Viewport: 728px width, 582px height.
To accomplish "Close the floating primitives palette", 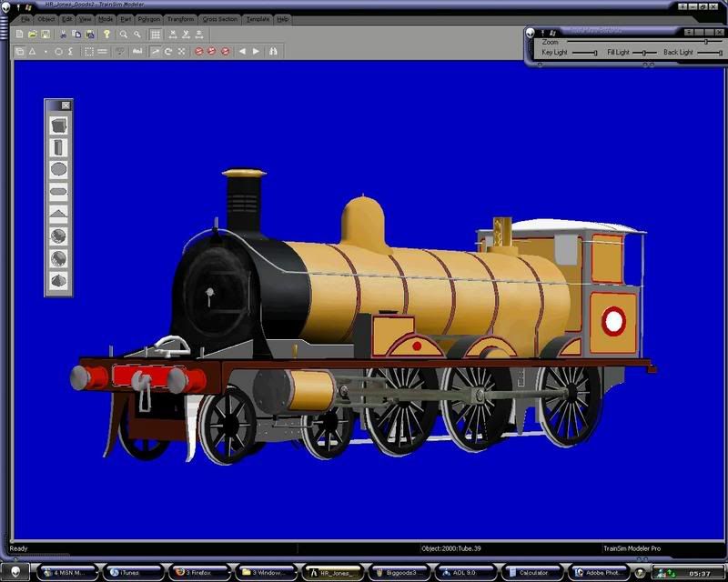I will pos(66,105).
